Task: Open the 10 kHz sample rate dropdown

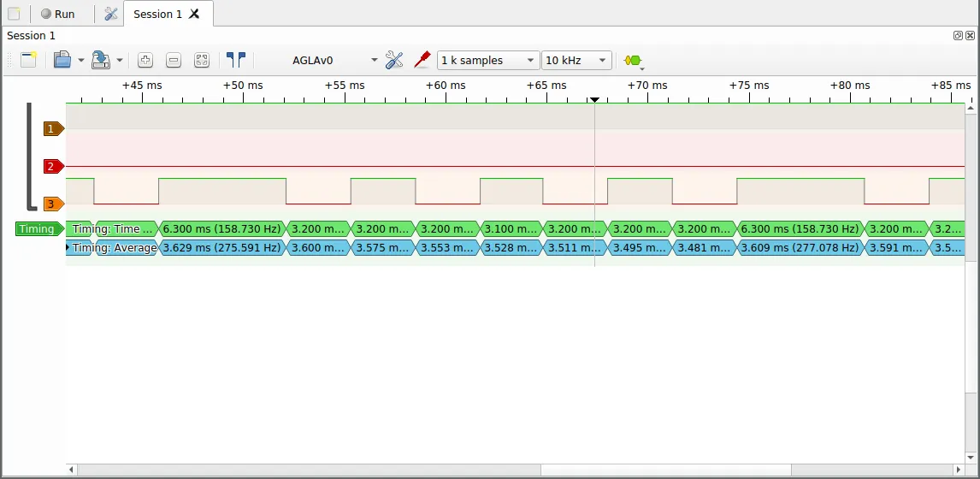Action: point(576,60)
